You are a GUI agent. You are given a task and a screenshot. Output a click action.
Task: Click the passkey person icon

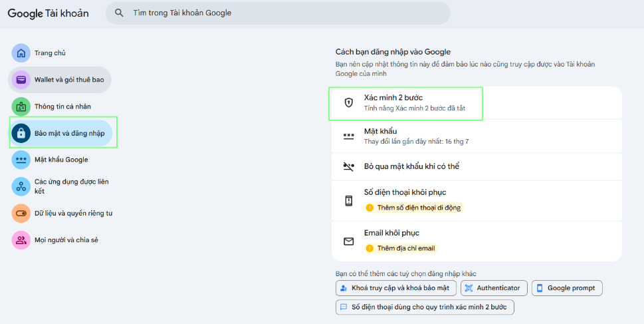coord(344,288)
